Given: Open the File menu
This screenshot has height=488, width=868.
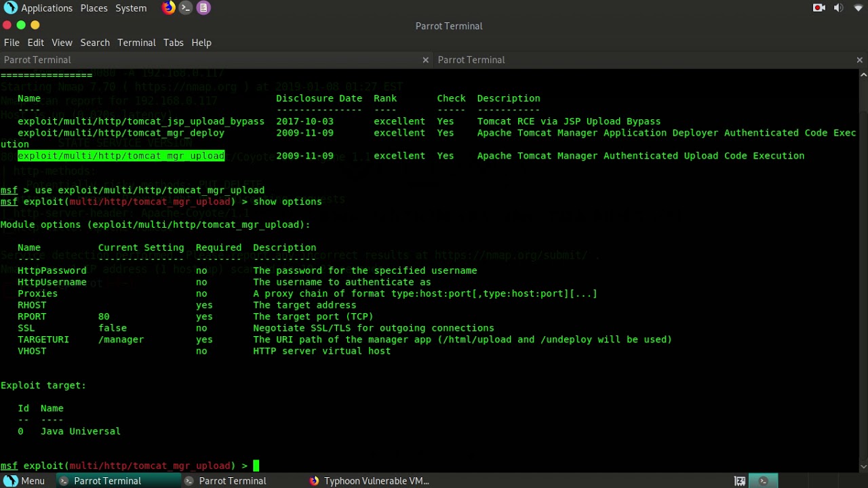Looking at the screenshot, I should [x=12, y=42].
